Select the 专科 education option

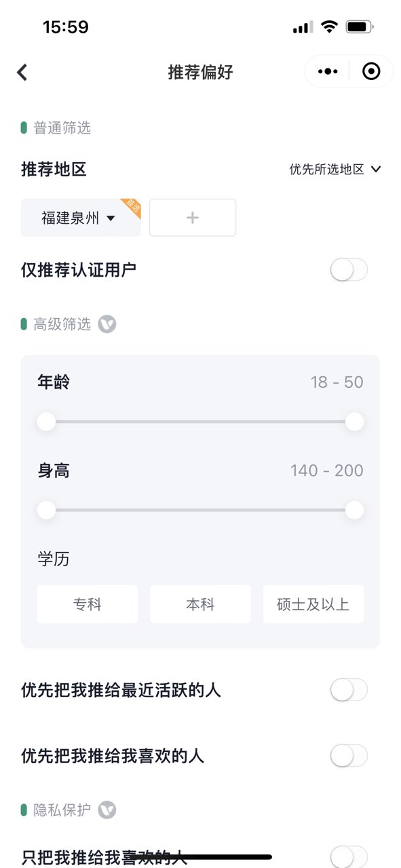coord(88,604)
